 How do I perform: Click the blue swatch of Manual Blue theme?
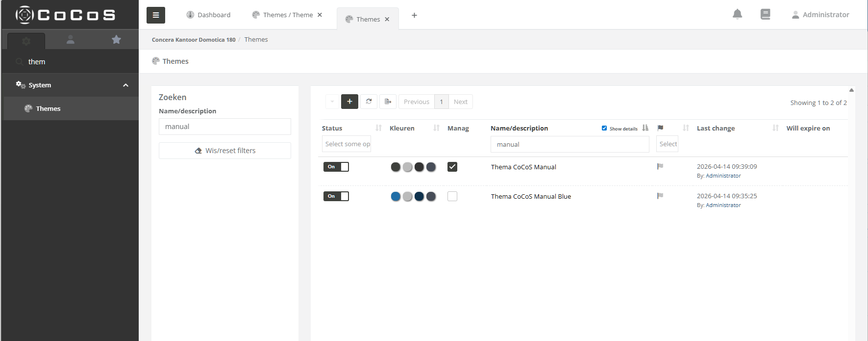point(396,196)
